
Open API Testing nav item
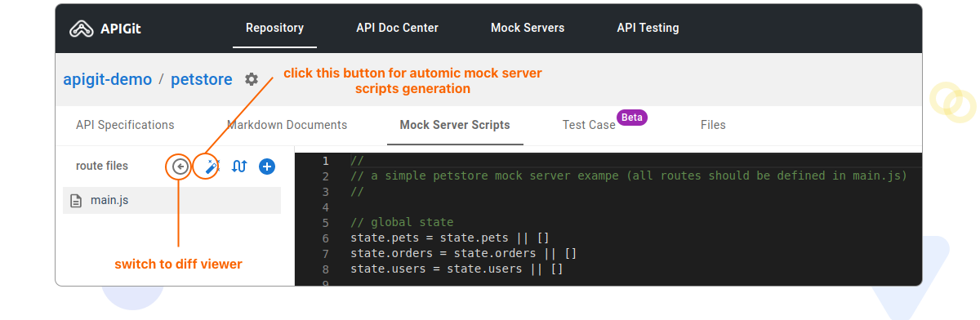(x=648, y=28)
